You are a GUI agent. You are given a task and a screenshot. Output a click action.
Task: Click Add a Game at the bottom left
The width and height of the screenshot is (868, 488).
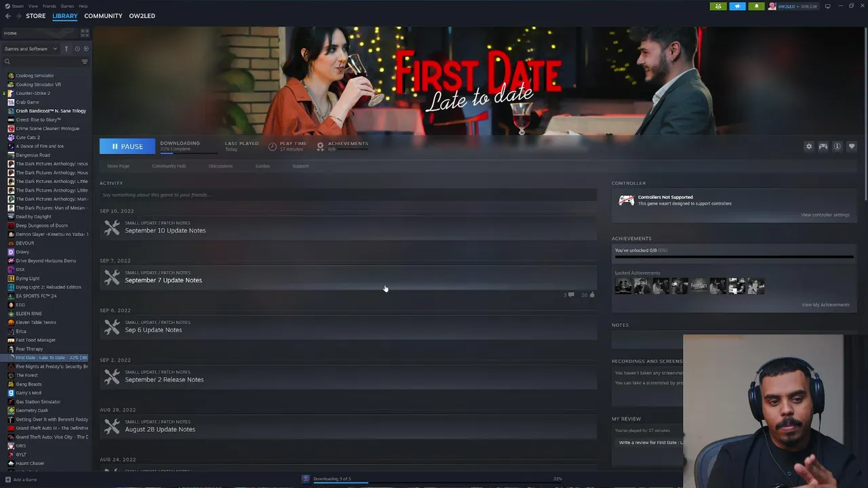pos(21,480)
